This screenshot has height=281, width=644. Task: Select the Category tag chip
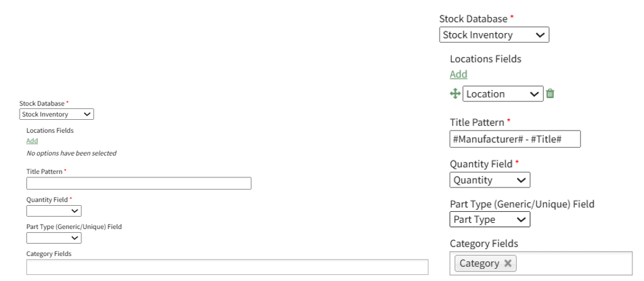tap(479, 263)
